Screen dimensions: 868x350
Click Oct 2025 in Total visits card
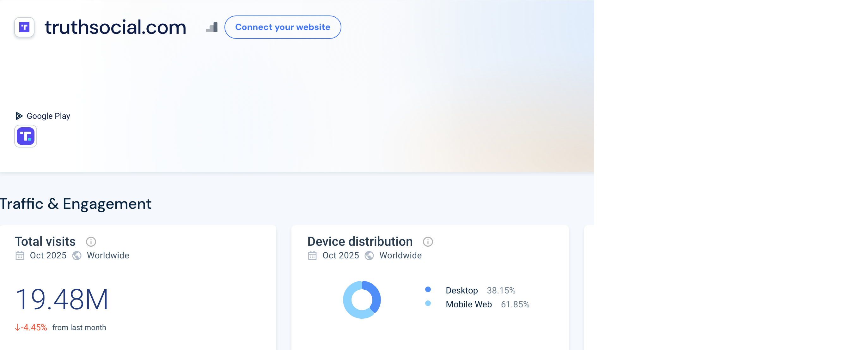pos(48,255)
